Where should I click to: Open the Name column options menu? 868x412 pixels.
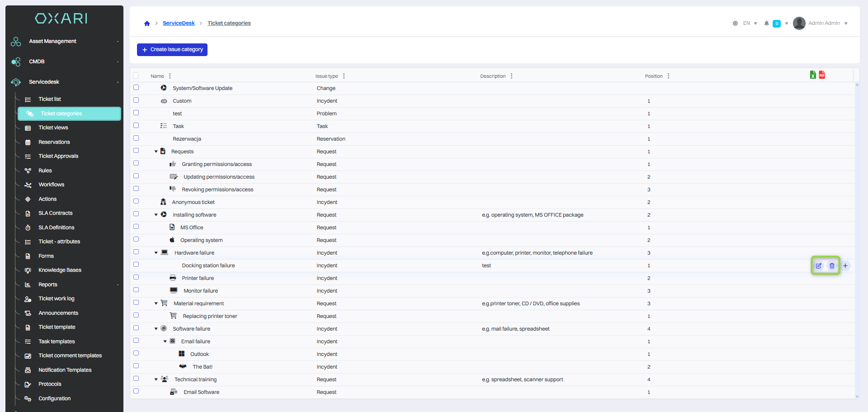170,76
